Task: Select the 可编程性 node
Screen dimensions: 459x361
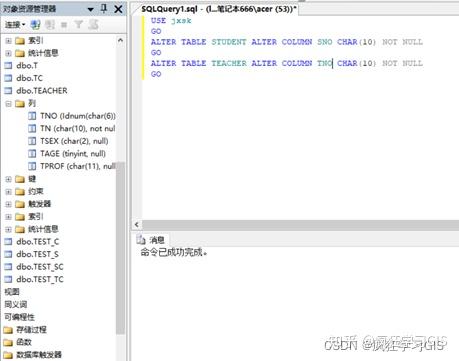Action: (x=19, y=317)
